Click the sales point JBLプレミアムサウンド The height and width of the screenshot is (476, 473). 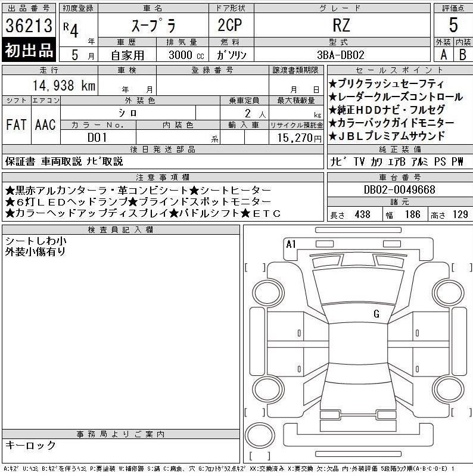[x=387, y=136]
